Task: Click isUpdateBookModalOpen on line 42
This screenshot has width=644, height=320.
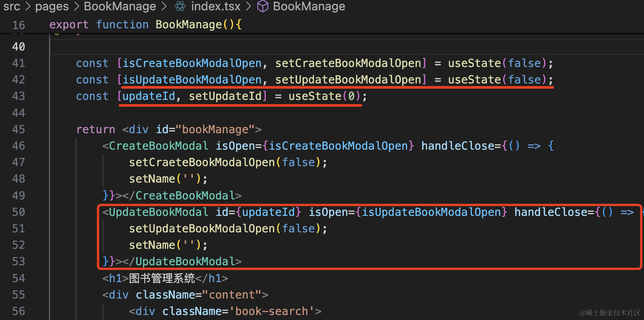Action: (x=192, y=80)
